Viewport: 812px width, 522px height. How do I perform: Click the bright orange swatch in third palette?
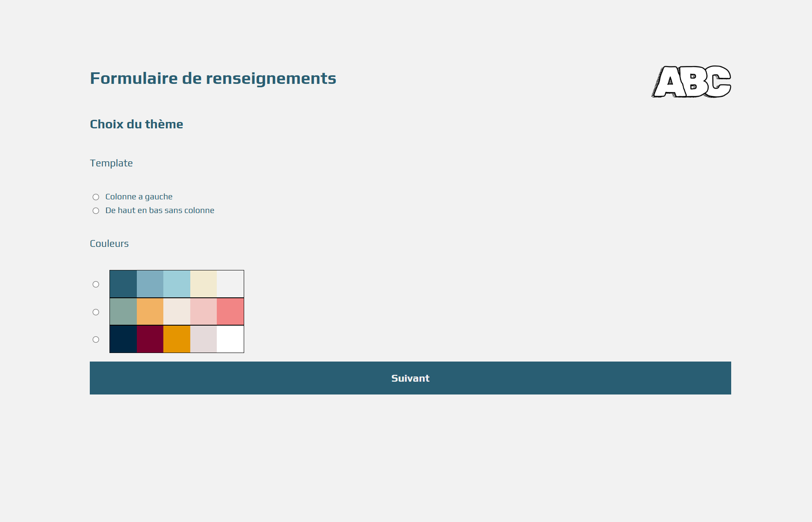click(x=177, y=339)
